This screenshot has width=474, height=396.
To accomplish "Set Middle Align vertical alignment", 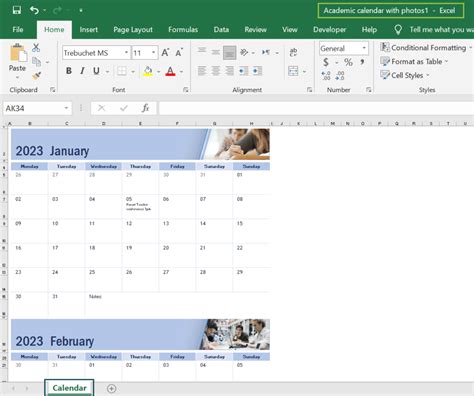I will 216,52.
